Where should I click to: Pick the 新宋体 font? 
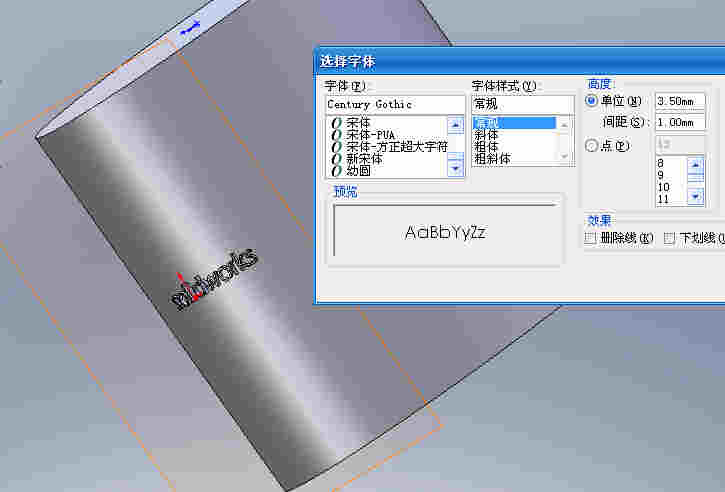[364, 159]
